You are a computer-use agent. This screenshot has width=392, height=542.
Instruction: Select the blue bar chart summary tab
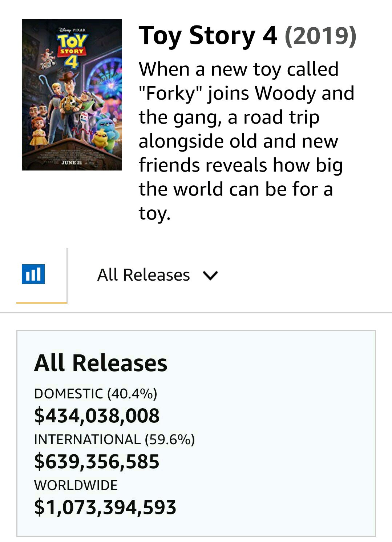pos(33,274)
